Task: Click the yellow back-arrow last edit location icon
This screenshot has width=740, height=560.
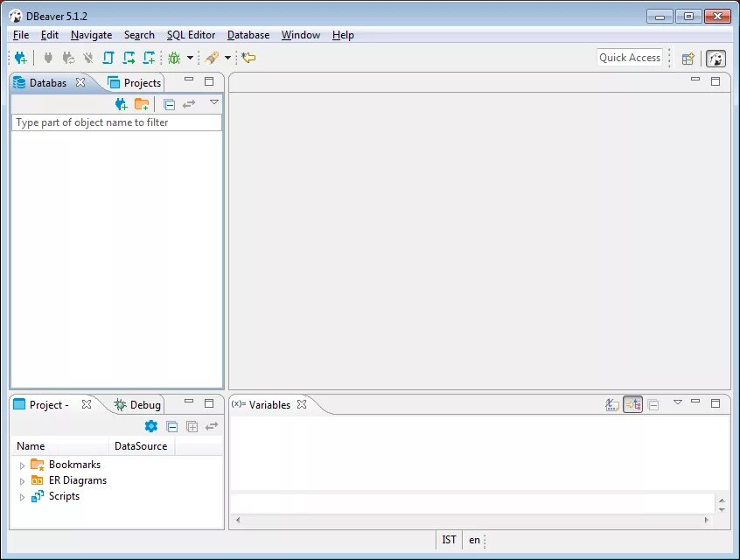Action: [248, 58]
